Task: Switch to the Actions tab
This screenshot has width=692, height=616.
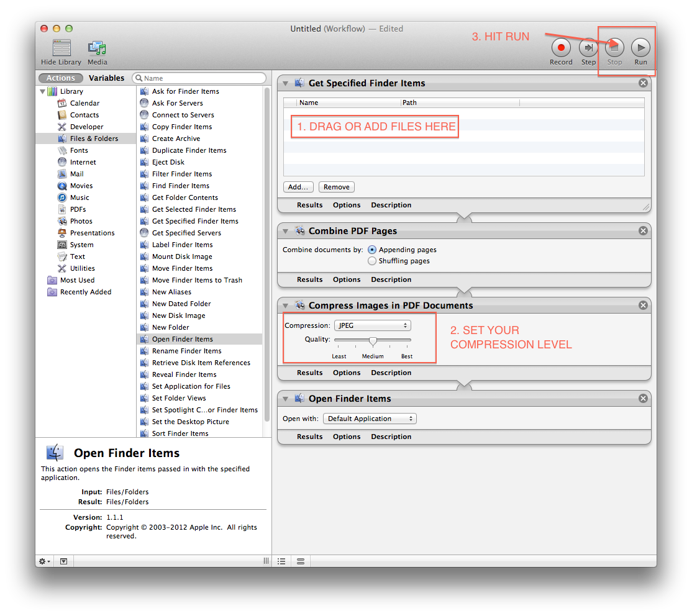Action: 61,78
